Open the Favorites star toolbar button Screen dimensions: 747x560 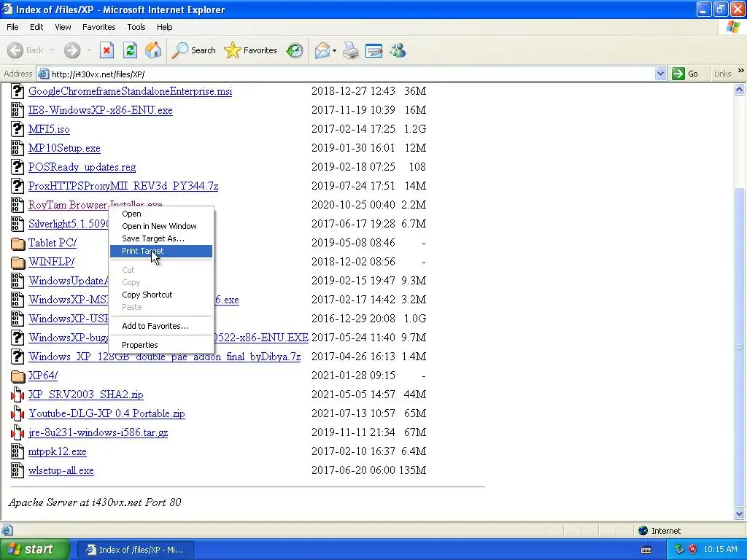(251, 50)
